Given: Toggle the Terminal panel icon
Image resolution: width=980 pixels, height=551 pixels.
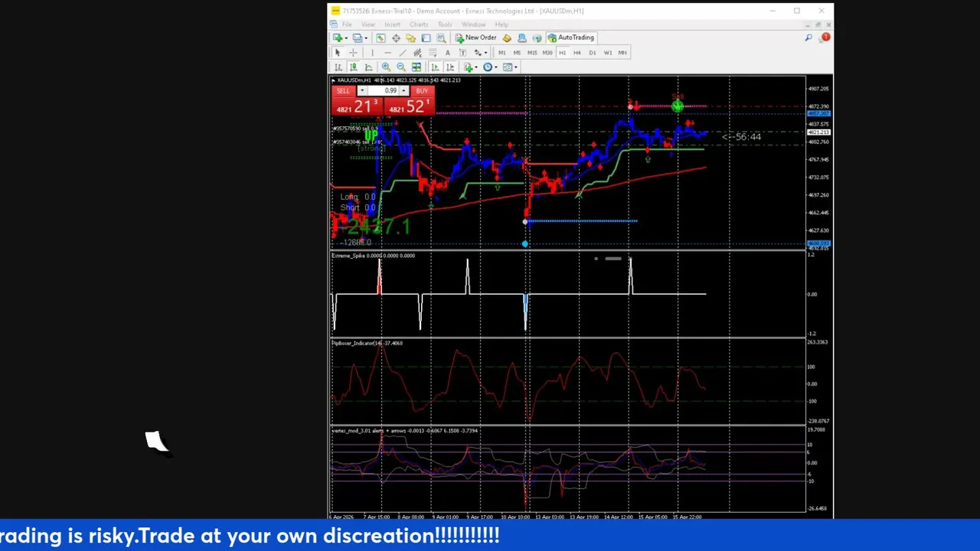Looking at the screenshot, I should pyautogui.click(x=426, y=37).
